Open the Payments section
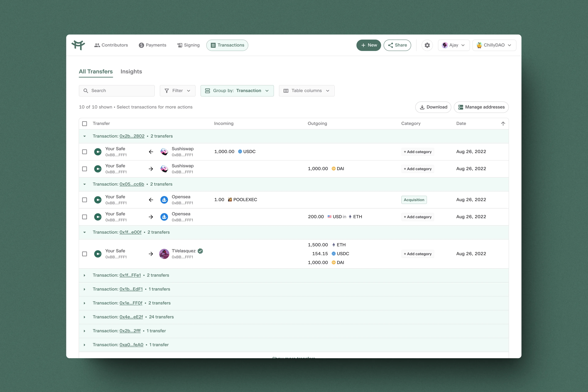Image resolution: width=588 pixels, height=392 pixels. click(153, 45)
